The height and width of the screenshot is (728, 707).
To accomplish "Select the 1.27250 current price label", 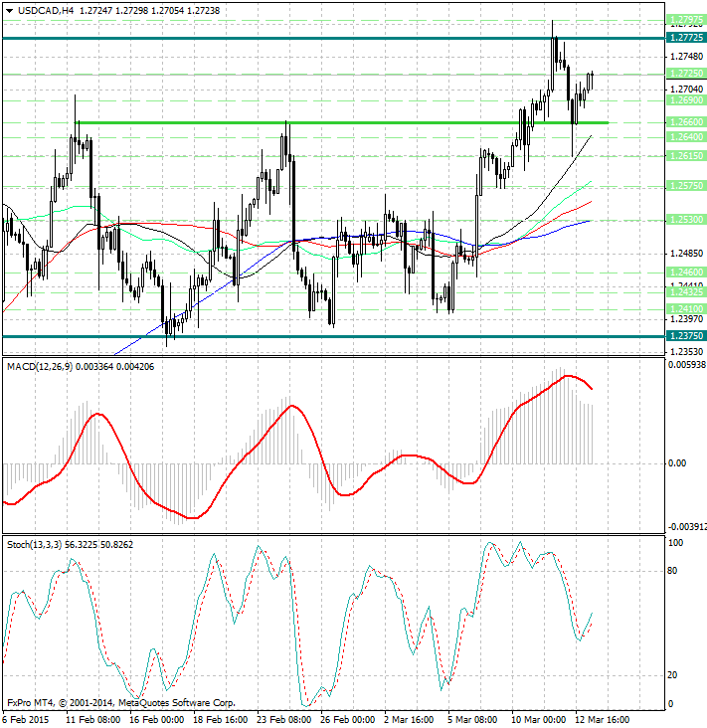I will coord(686,73).
